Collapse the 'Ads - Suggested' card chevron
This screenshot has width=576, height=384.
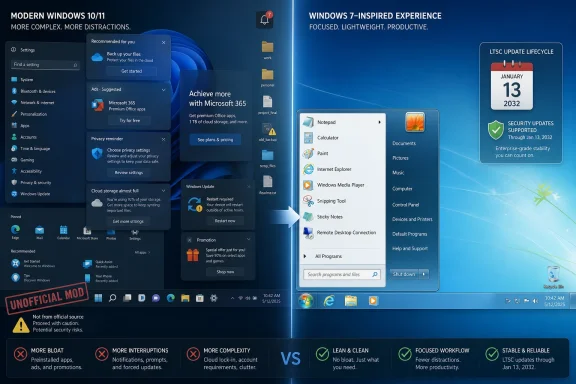click(163, 90)
